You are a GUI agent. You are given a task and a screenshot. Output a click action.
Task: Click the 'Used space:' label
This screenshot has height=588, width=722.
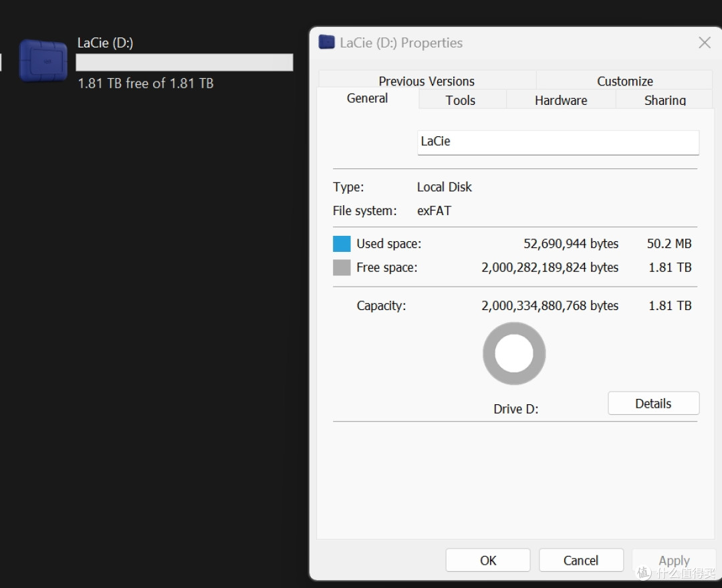click(388, 243)
